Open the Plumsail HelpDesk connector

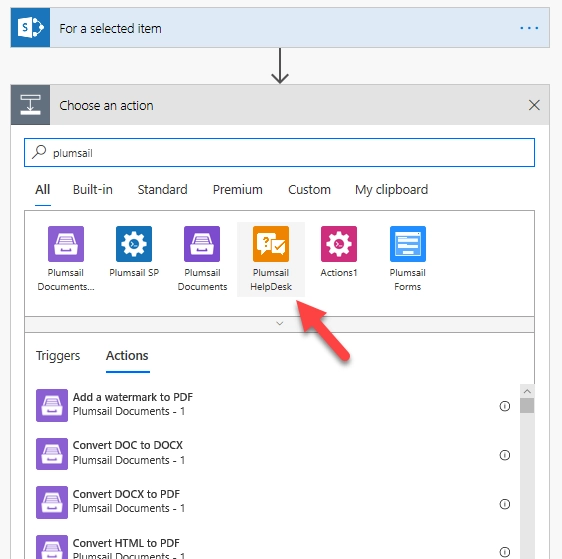(271, 259)
